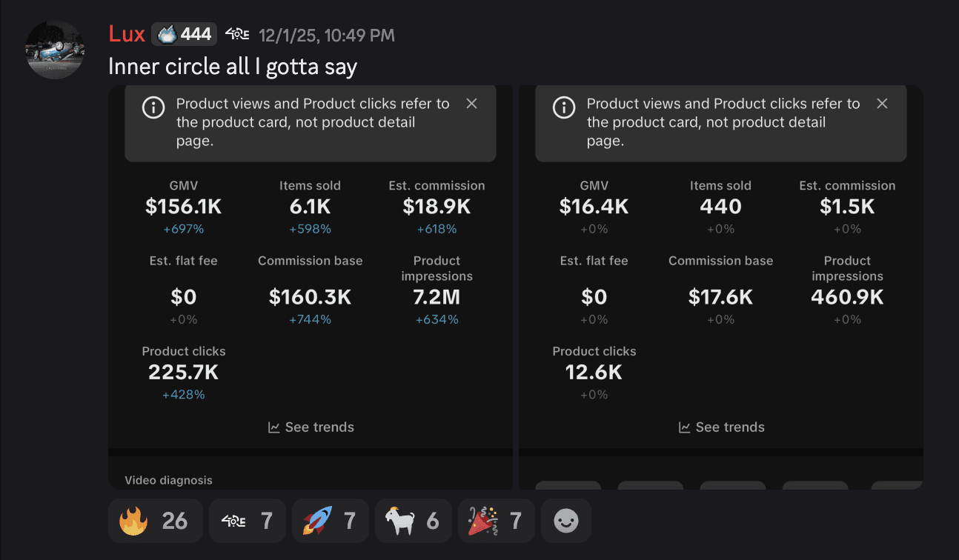959x560 pixels.
Task: Toggle the server emoji reaction with 7
Action: pyautogui.click(x=247, y=521)
